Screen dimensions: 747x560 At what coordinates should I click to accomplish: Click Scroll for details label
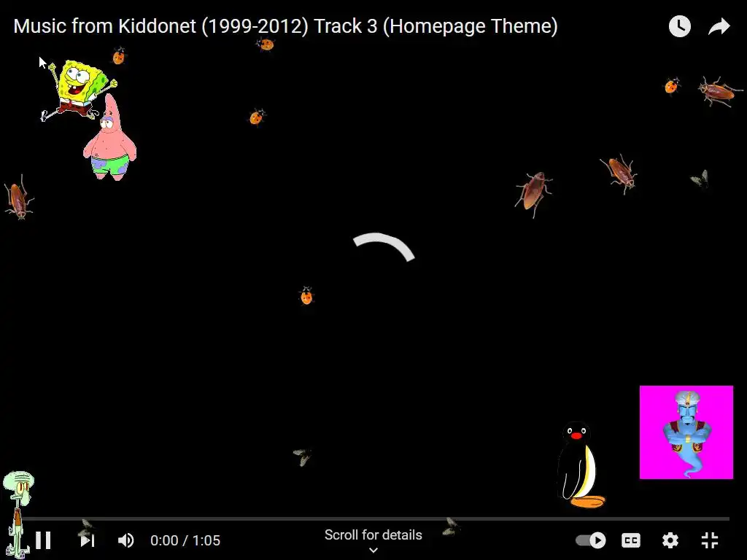point(373,534)
